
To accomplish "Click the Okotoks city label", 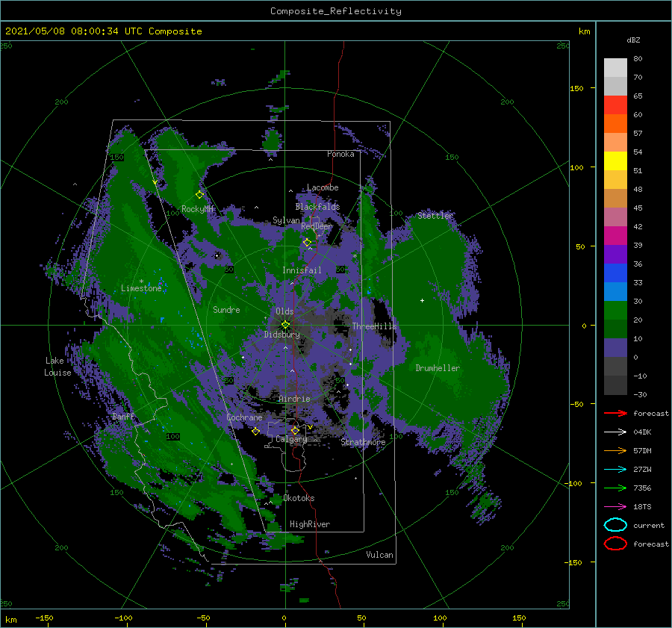I will [299, 498].
